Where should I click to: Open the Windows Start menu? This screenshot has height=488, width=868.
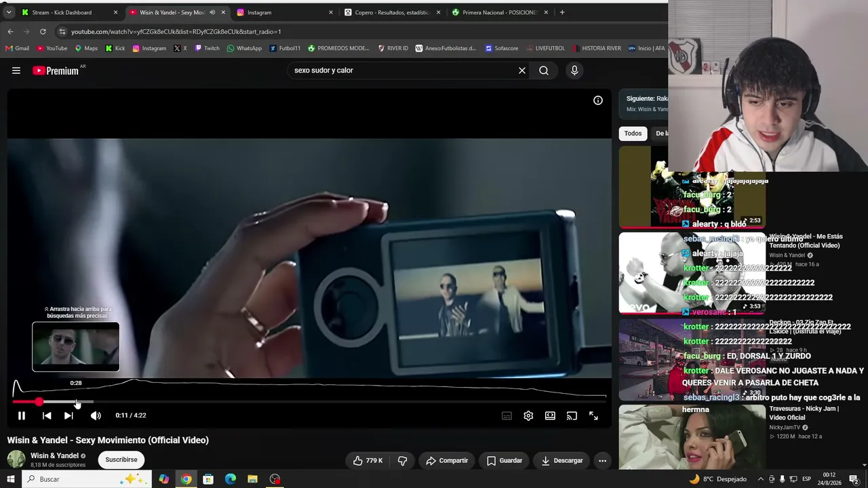tap(10, 479)
